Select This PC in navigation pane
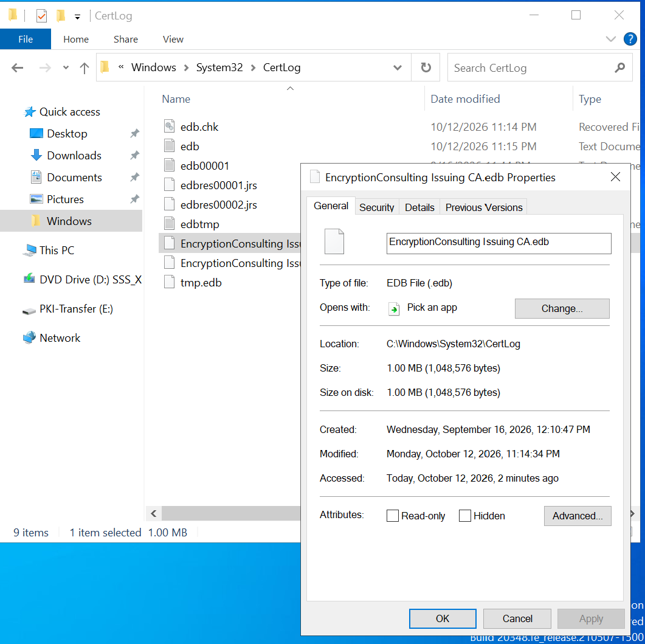The width and height of the screenshot is (645, 644). click(57, 250)
